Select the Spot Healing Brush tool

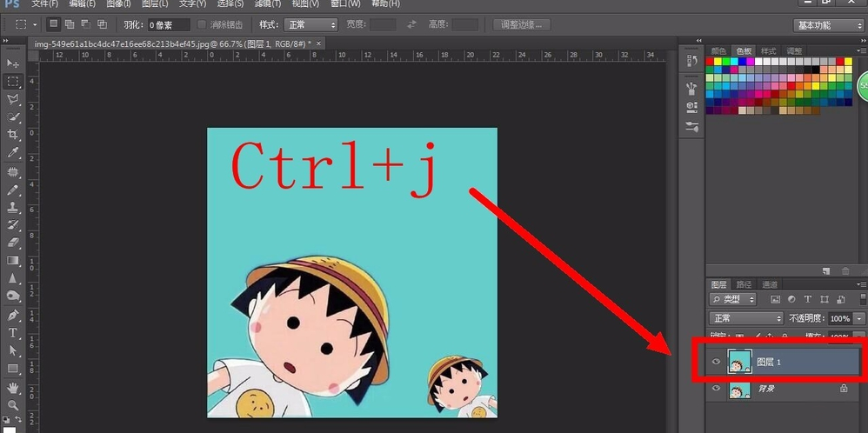coord(13,172)
